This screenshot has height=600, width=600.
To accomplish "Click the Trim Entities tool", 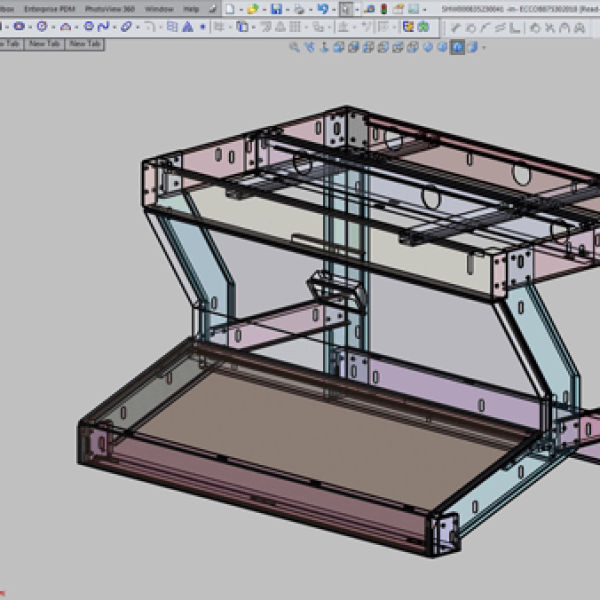I will click(x=219, y=26).
